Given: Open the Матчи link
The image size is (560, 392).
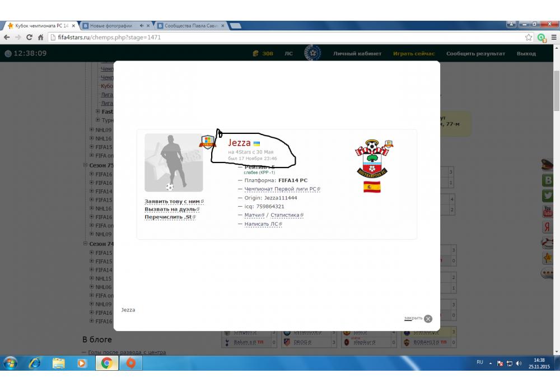Looking at the screenshot, I should coord(254,215).
